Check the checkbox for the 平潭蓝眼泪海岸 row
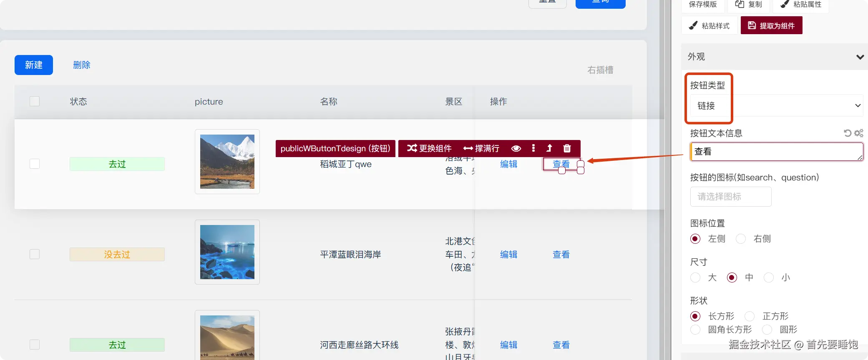 35,254
